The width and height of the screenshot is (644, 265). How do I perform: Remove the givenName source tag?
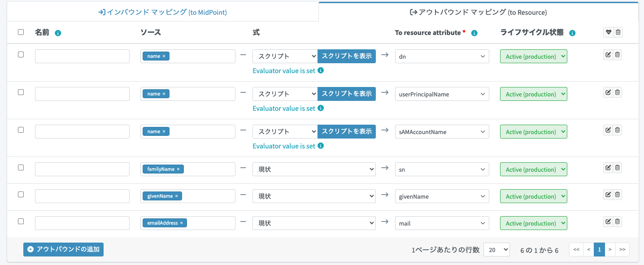point(176,196)
